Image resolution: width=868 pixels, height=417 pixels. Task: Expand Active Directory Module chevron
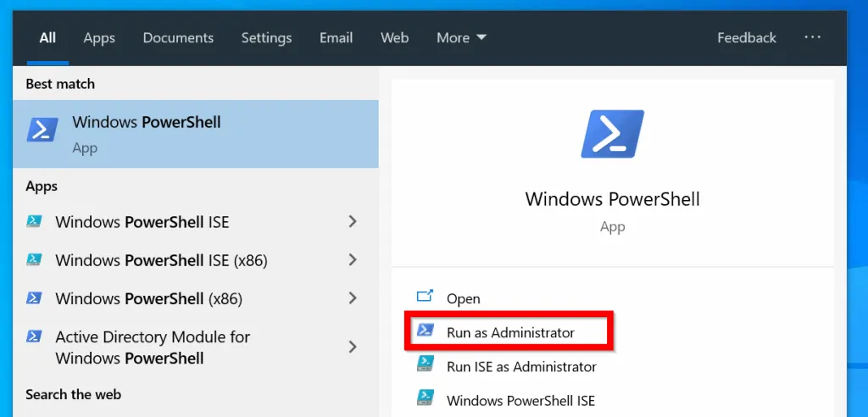352,347
